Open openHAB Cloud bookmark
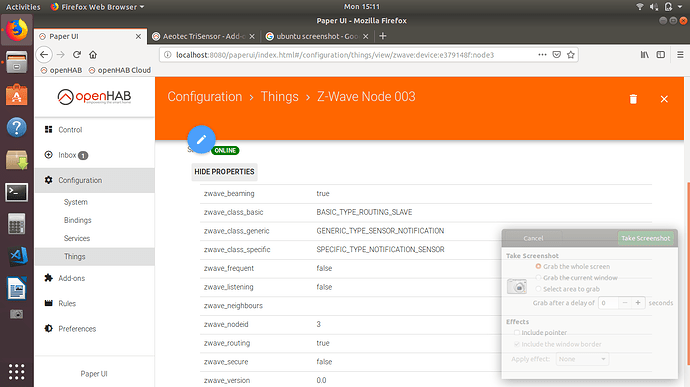 [x=120, y=70]
